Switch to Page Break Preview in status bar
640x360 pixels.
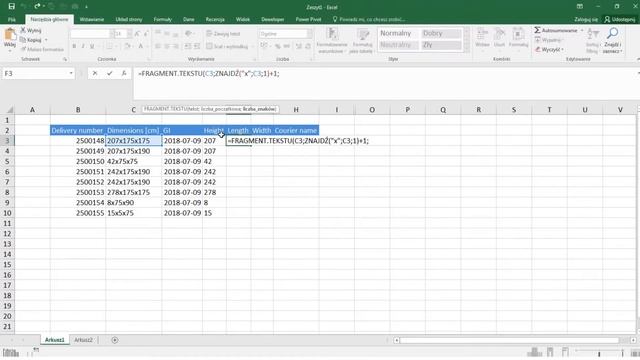(x=565, y=352)
